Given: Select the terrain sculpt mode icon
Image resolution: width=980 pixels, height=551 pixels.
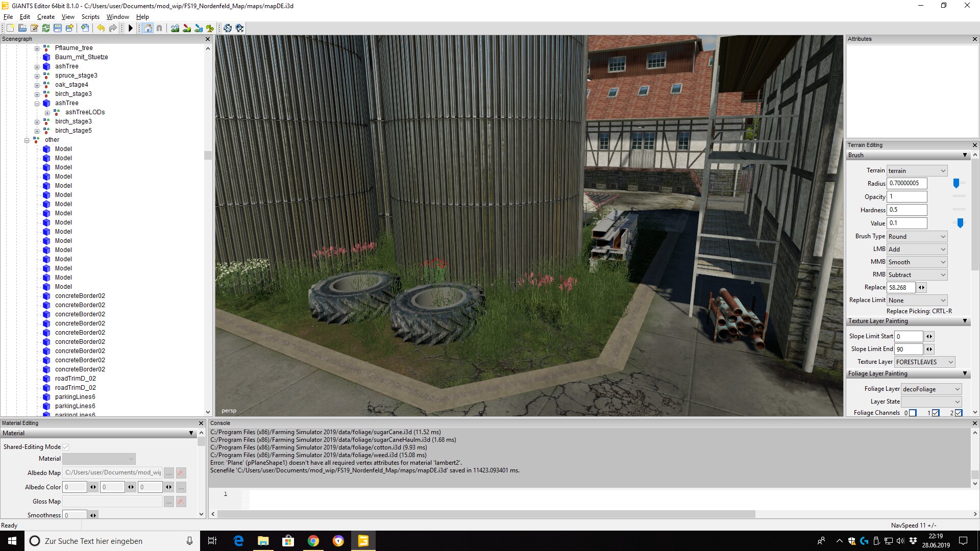Looking at the screenshot, I should (175, 28).
